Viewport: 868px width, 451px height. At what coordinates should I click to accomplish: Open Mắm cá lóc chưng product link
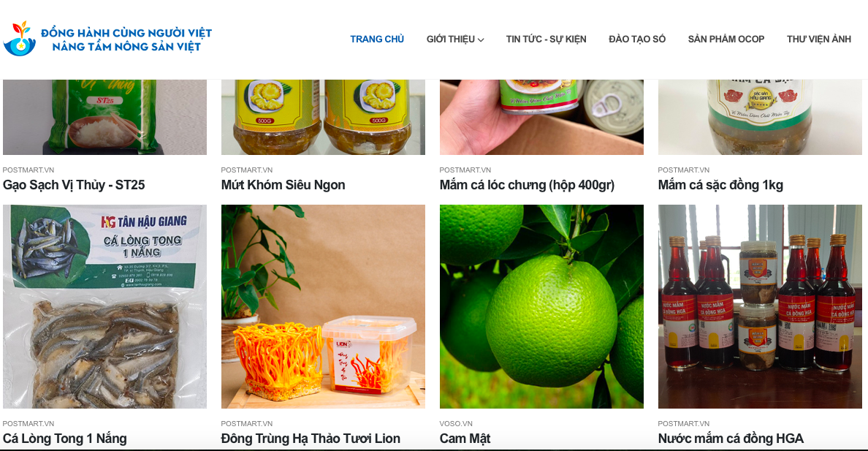coord(527,185)
